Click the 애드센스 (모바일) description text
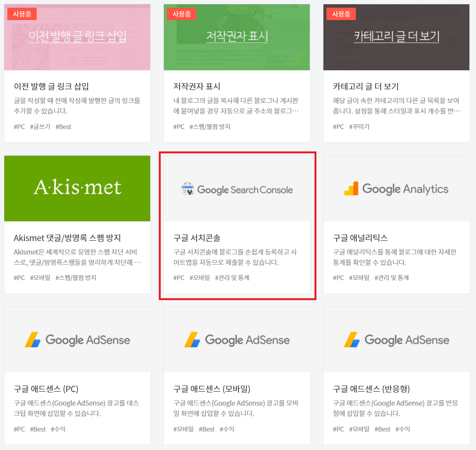The width and height of the screenshot is (476, 450). click(x=236, y=408)
